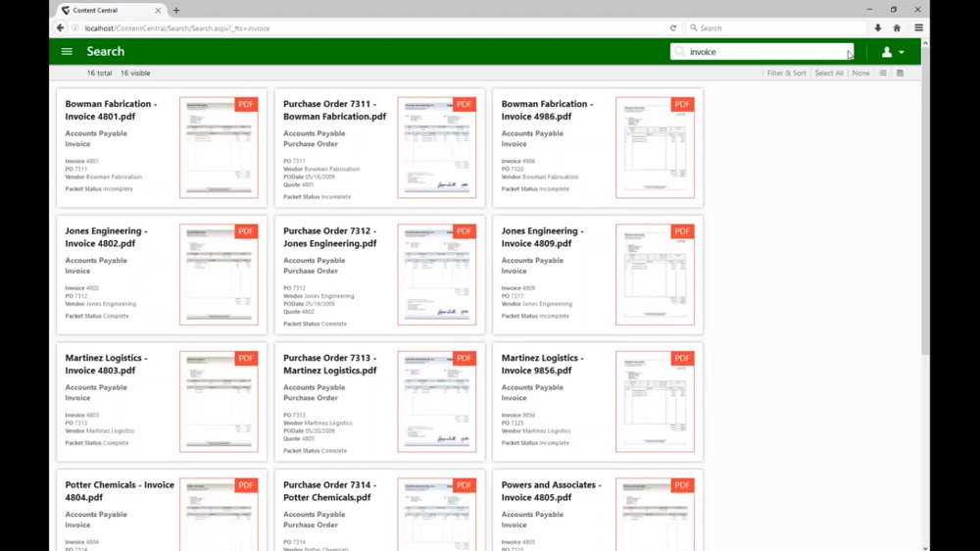The width and height of the screenshot is (980, 551).
Task: Click the '16 visible' results count
Action: tap(135, 74)
